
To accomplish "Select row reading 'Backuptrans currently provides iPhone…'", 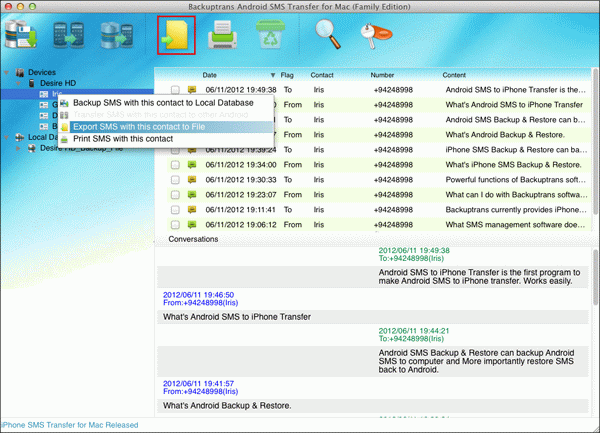I will (378, 210).
